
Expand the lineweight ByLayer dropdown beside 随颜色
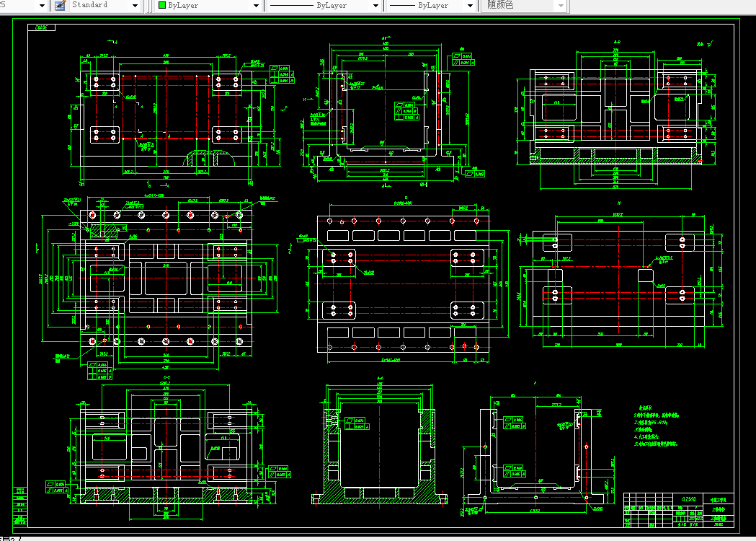(470, 5)
